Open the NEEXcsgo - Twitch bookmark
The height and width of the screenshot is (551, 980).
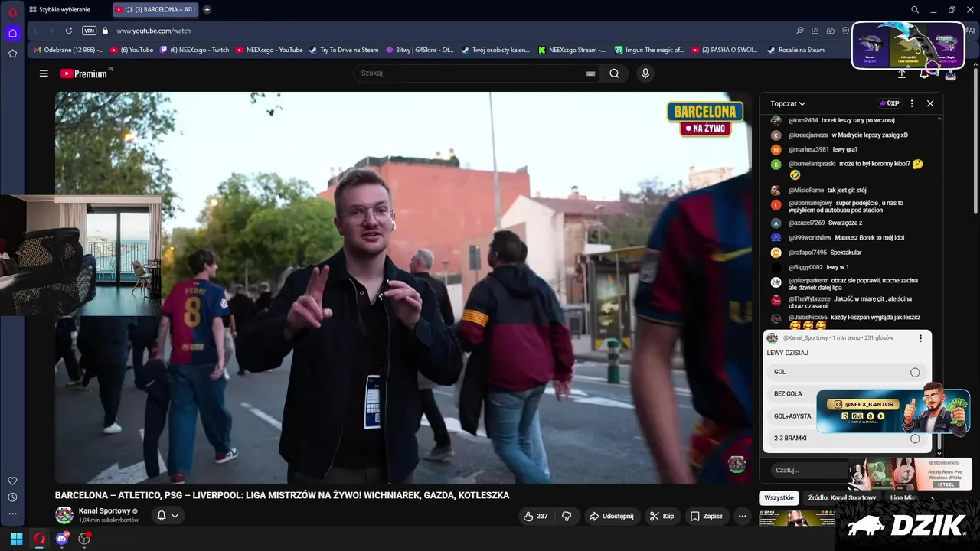(x=194, y=50)
